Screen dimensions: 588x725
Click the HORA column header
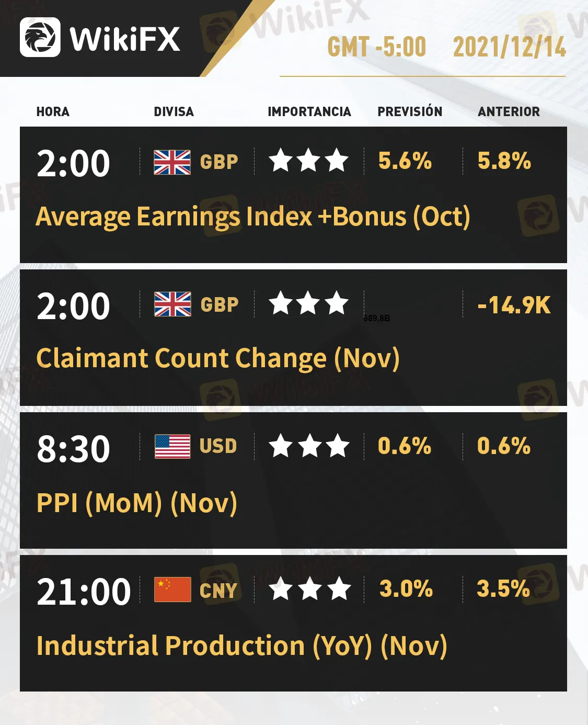click(53, 111)
